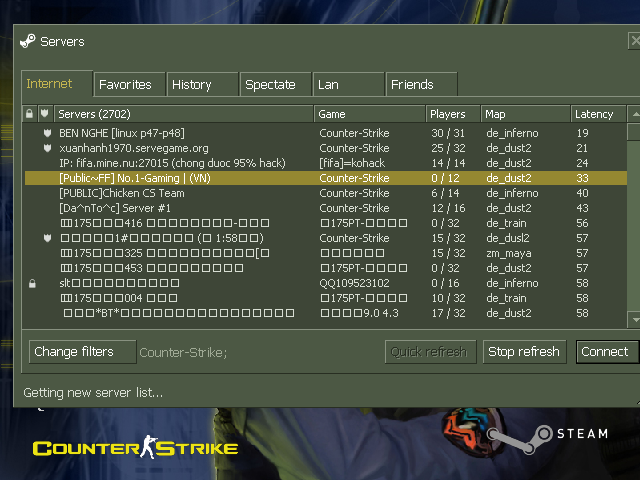
Task: Select the server row containing 175 and 453
Action: pyautogui.click(x=326, y=268)
